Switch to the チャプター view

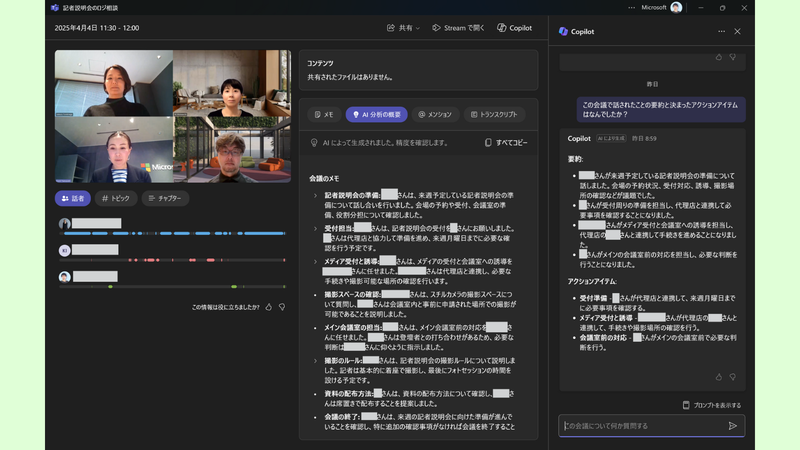pos(165,198)
